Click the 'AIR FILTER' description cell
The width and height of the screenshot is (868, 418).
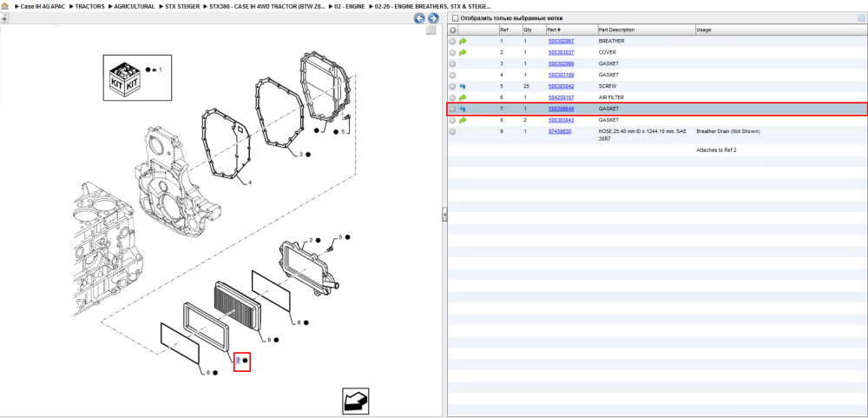pyautogui.click(x=612, y=97)
